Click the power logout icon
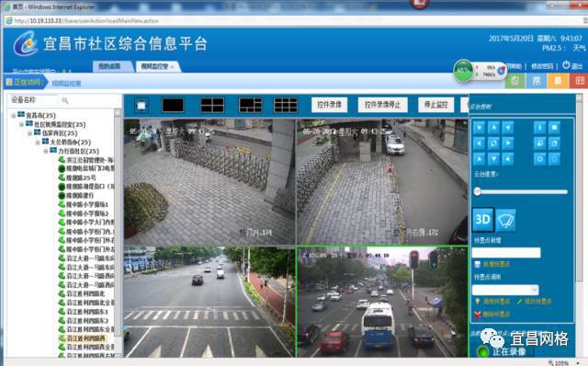 (566, 65)
